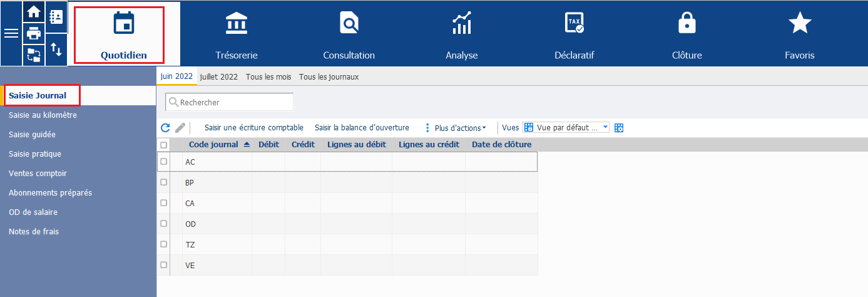This screenshot has height=297, width=868.
Task: Open the Clôture padlock module
Action: click(x=687, y=34)
